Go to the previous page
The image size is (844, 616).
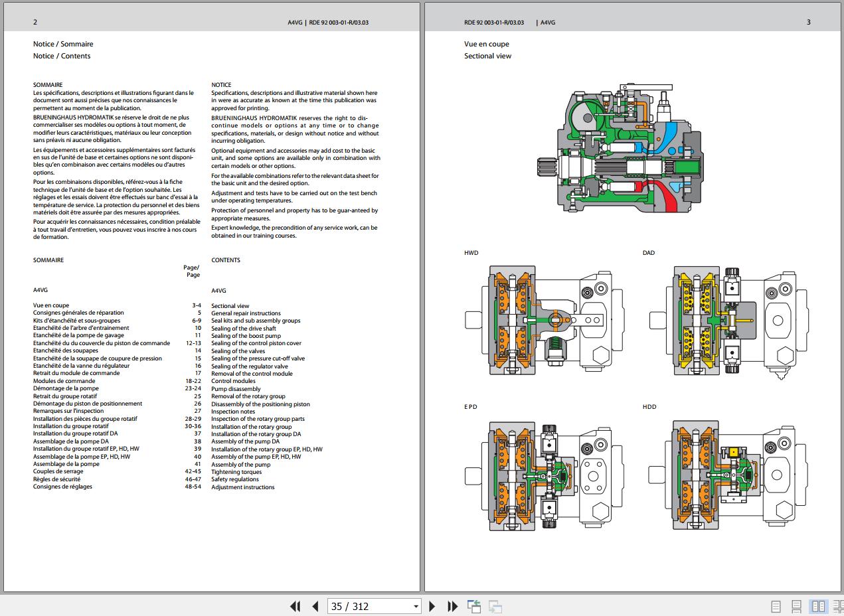click(315, 606)
